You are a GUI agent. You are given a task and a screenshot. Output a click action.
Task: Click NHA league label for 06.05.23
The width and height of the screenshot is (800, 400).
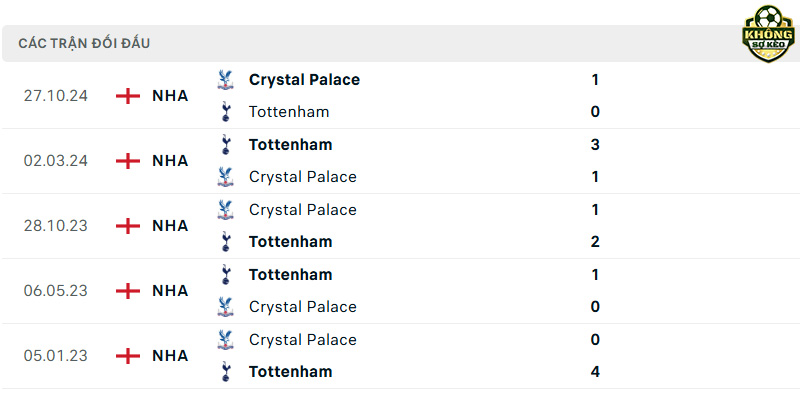(170, 291)
